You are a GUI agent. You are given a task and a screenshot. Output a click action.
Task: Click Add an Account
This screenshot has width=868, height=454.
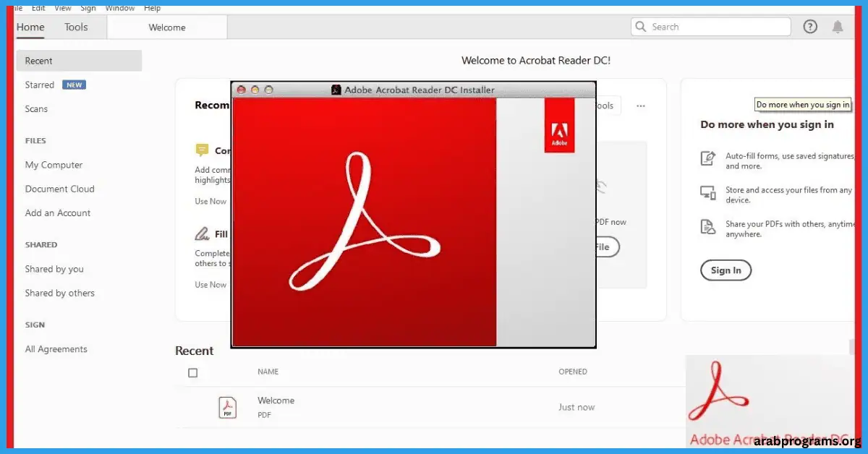58,213
